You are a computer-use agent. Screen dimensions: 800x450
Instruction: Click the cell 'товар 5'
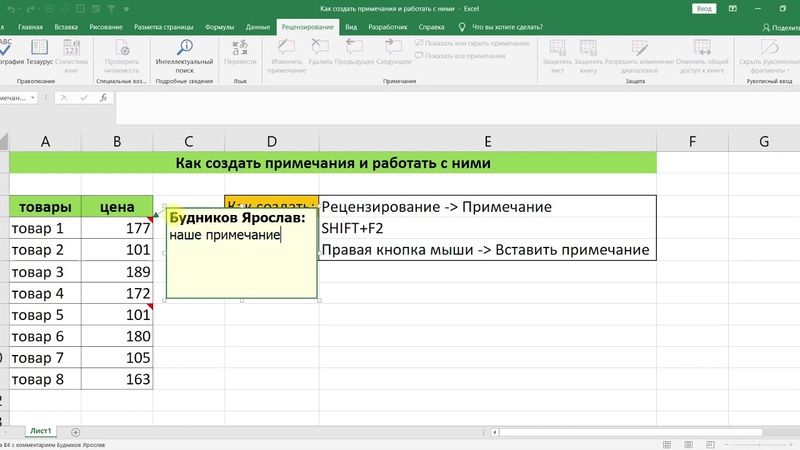click(x=45, y=315)
